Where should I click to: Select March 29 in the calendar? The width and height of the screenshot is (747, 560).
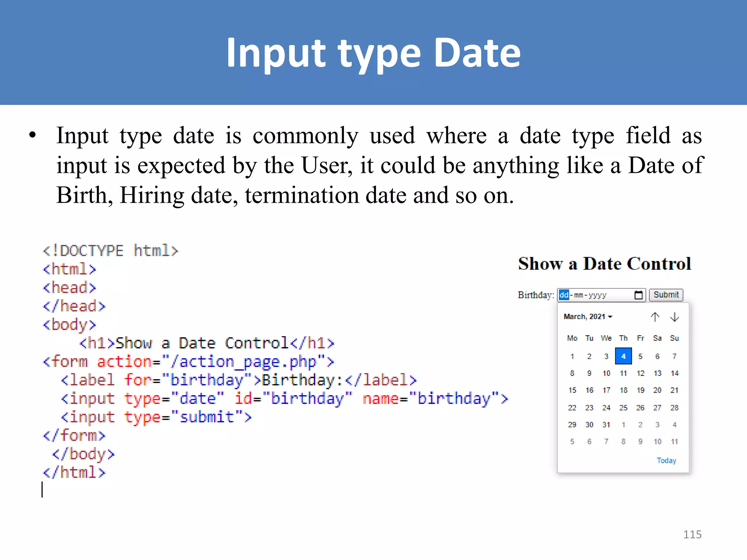point(572,425)
